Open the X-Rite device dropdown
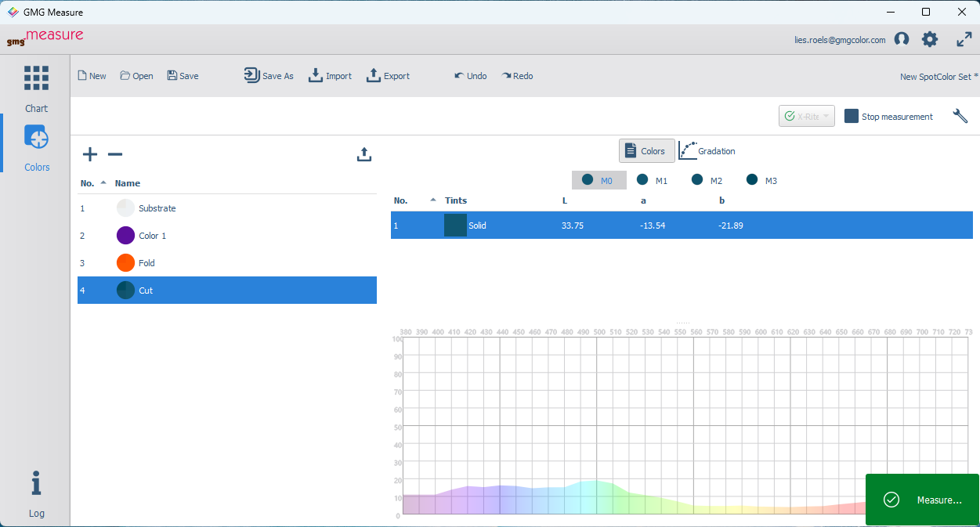The height and width of the screenshot is (527, 980). point(807,116)
